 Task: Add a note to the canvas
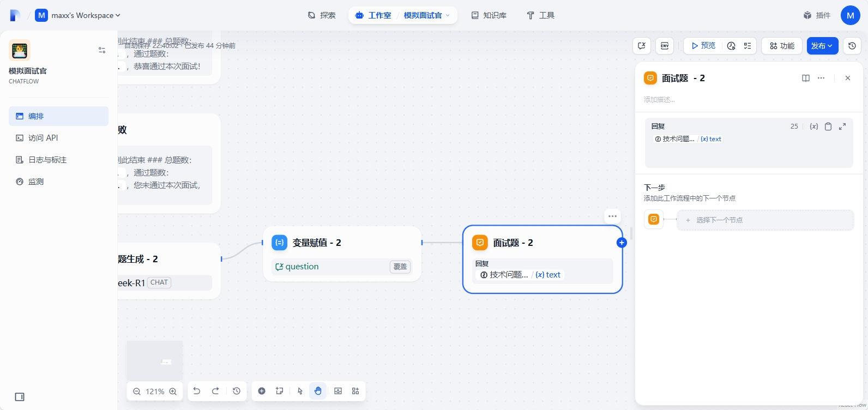[280, 391]
